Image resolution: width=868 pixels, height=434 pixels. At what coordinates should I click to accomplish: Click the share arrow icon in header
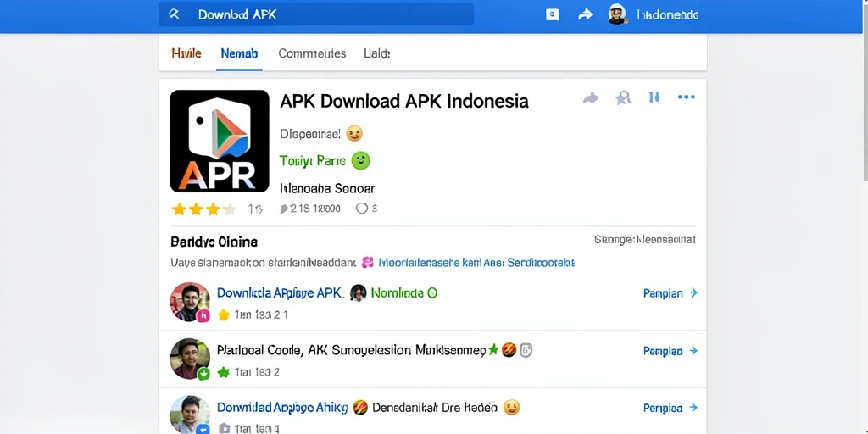click(x=585, y=15)
